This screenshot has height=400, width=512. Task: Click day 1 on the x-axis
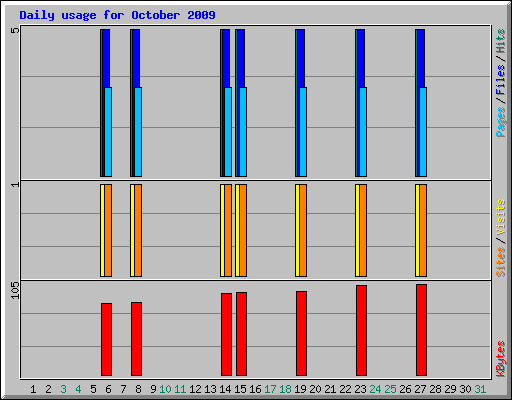tap(33, 389)
